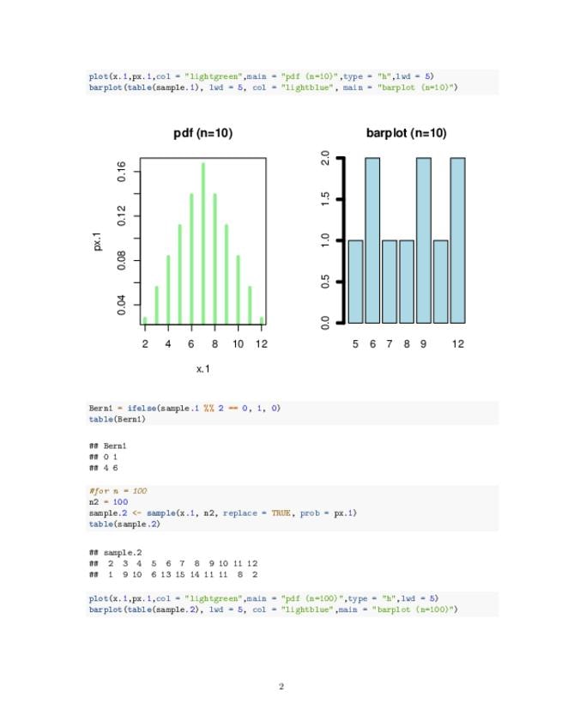
Task: Click the light blue bar labeled 5
Action: pyautogui.click(x=355, y=282)
